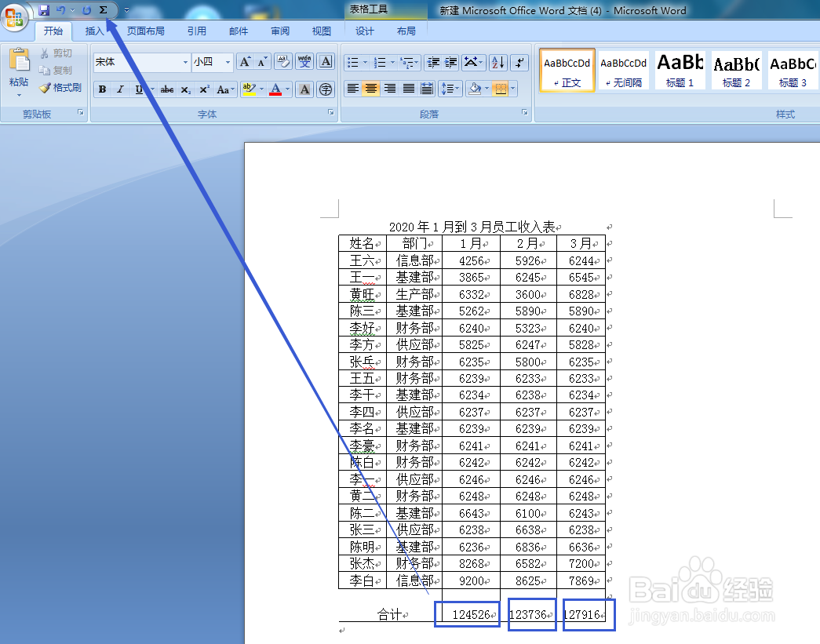This screenshot has height=644, width=820.
Task: Toggle strikethrough formatting
Action: point(167,89)
